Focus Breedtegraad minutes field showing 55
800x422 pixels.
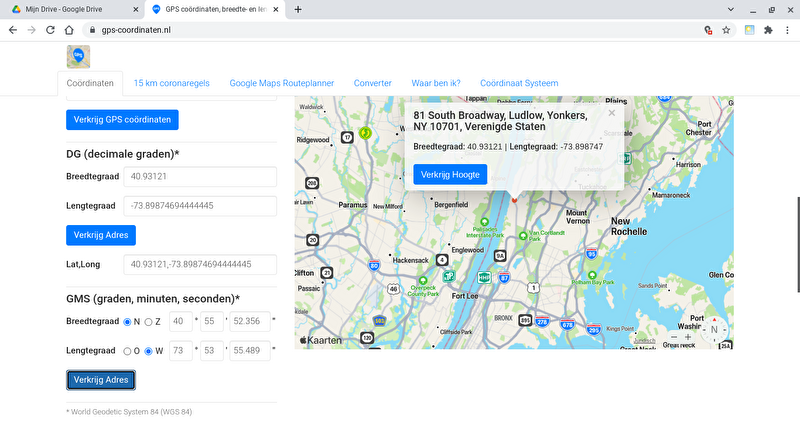[x=212, y=321]
